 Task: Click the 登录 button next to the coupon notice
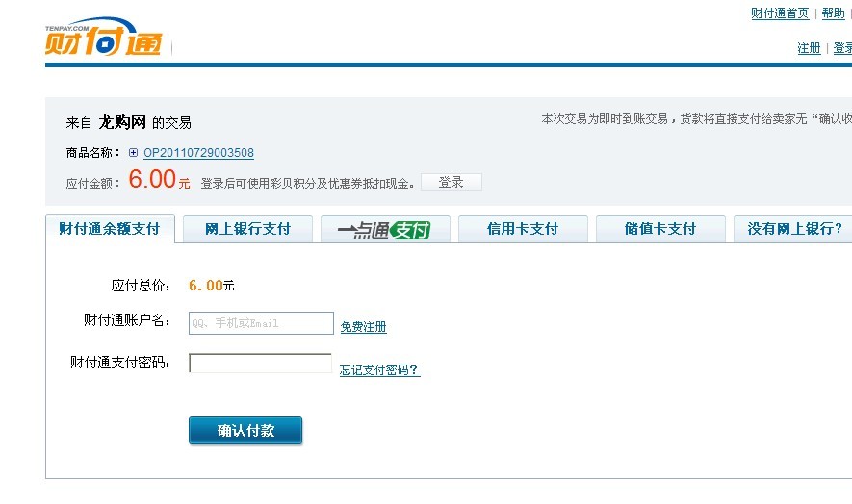pos(451,183)
